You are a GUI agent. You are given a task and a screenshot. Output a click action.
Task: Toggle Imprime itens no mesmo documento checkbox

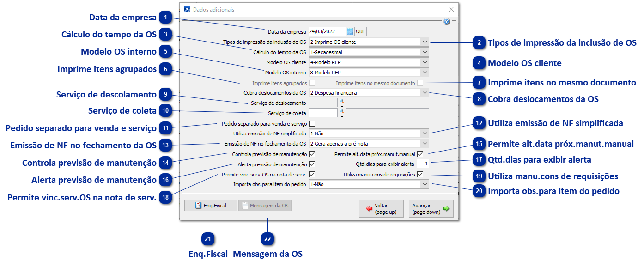coord(420,83)
